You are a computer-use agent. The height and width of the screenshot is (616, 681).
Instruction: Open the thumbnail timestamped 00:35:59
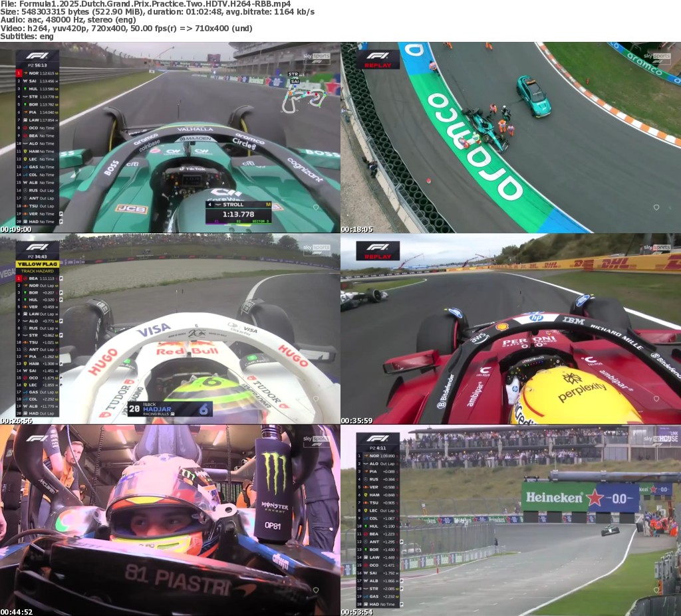[x=511, y=329]
